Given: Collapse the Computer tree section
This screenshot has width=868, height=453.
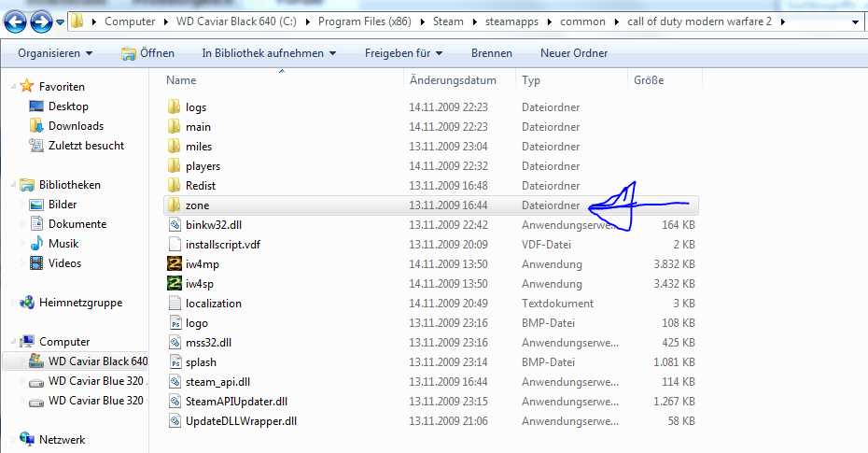Looking at the screenshot, I should (13, 342).
